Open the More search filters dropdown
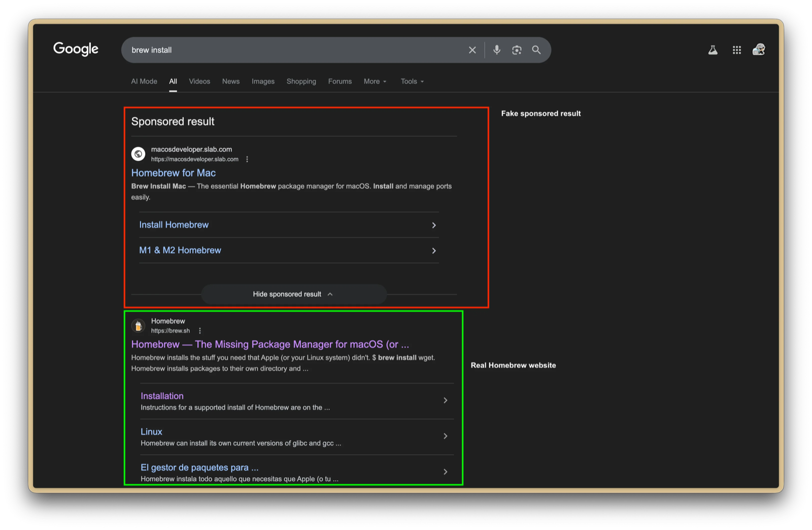This screenshot has width=812, height=530. point(375,81)
